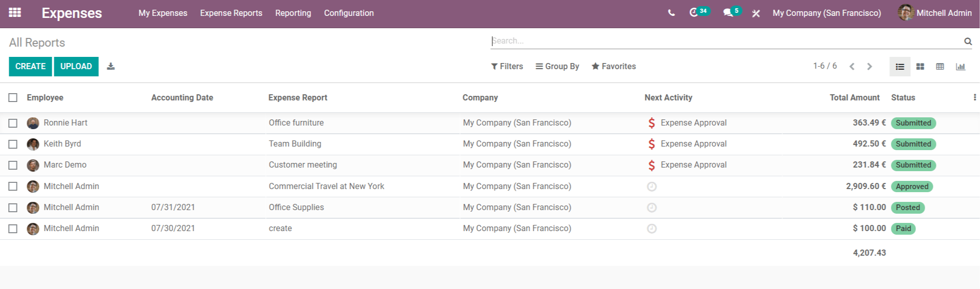Viewport: 980px width, 289px height.
Task: Open My Expenses menu
Action: [x=163, y=13]
